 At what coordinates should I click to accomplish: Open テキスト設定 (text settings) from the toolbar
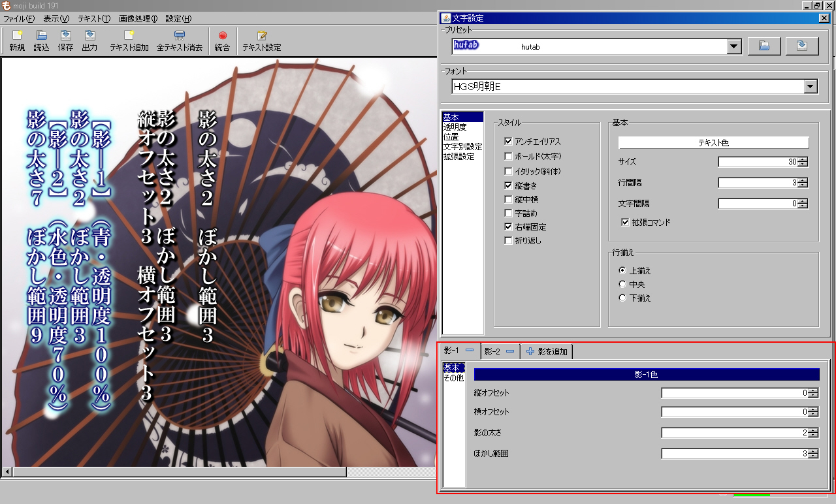tap(262, 41)
